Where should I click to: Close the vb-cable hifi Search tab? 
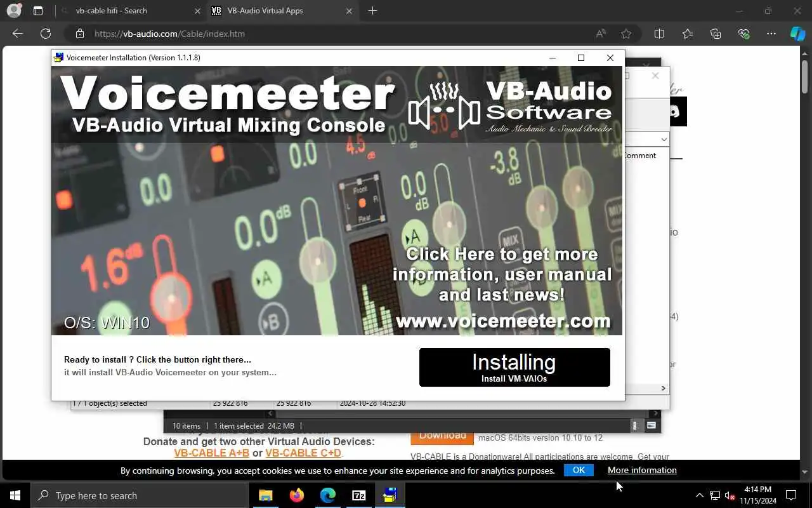coord(197,11)
